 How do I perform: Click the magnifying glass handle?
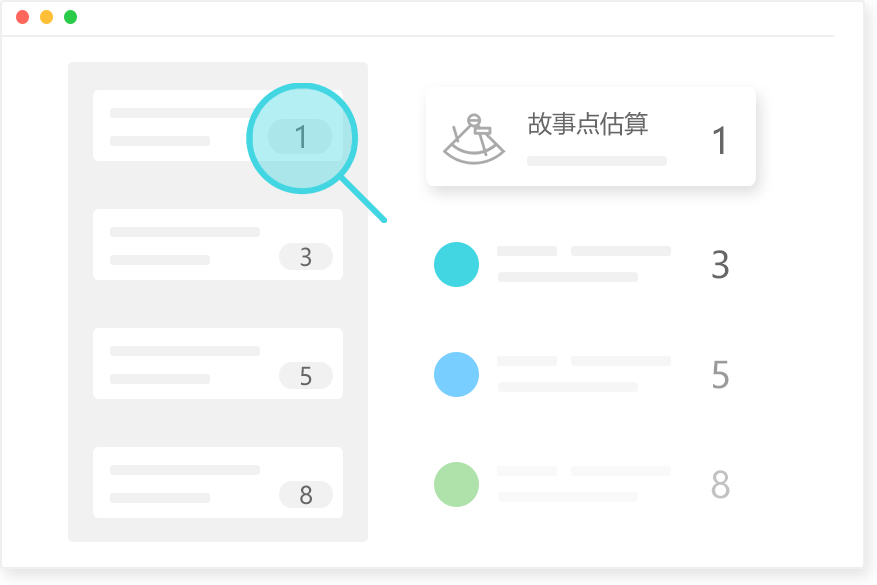[x=364, y=200]
